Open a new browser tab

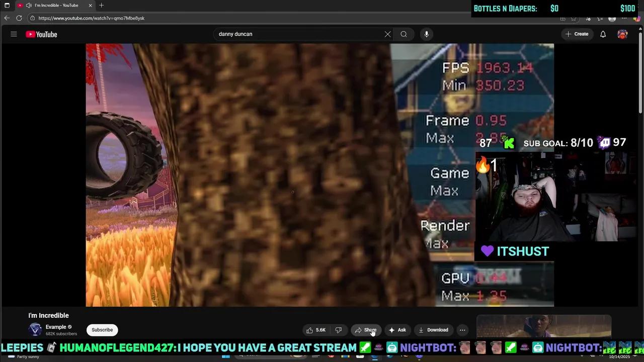[101, 6]
